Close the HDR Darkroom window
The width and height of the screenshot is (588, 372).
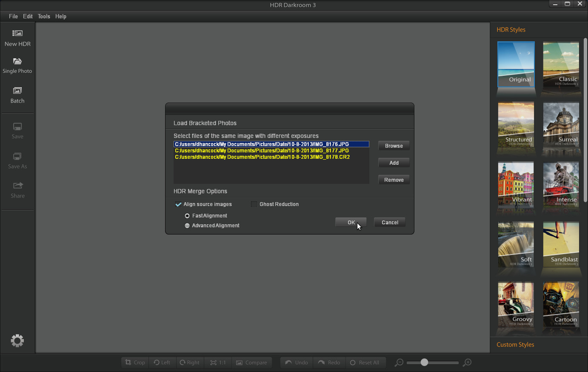(x=580, y=4)
